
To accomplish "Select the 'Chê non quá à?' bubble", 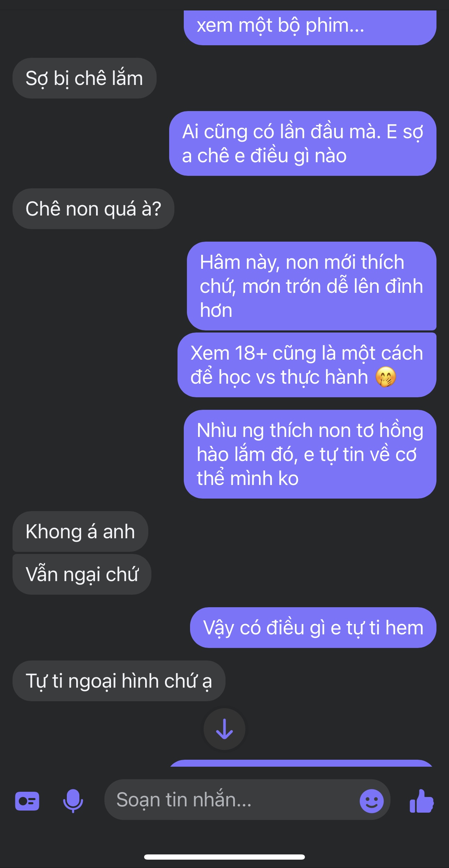I will (93, 209).
